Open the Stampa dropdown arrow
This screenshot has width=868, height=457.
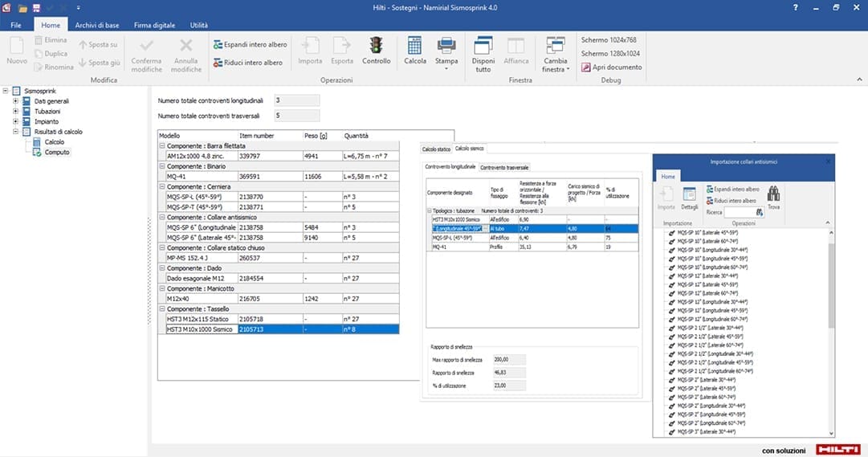click(x=446, y=69)
